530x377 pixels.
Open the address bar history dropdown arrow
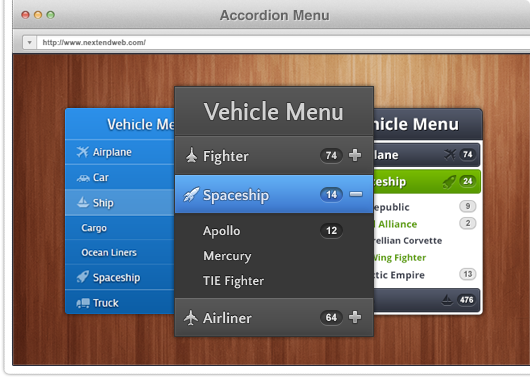pos(29,43)
